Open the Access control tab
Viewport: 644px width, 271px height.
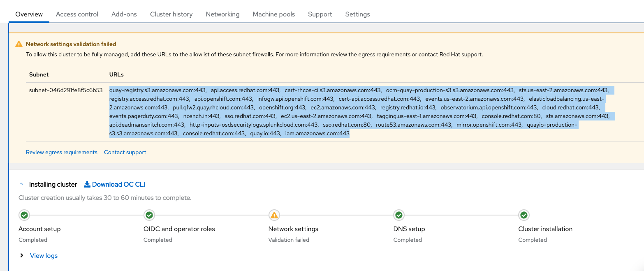77,14
